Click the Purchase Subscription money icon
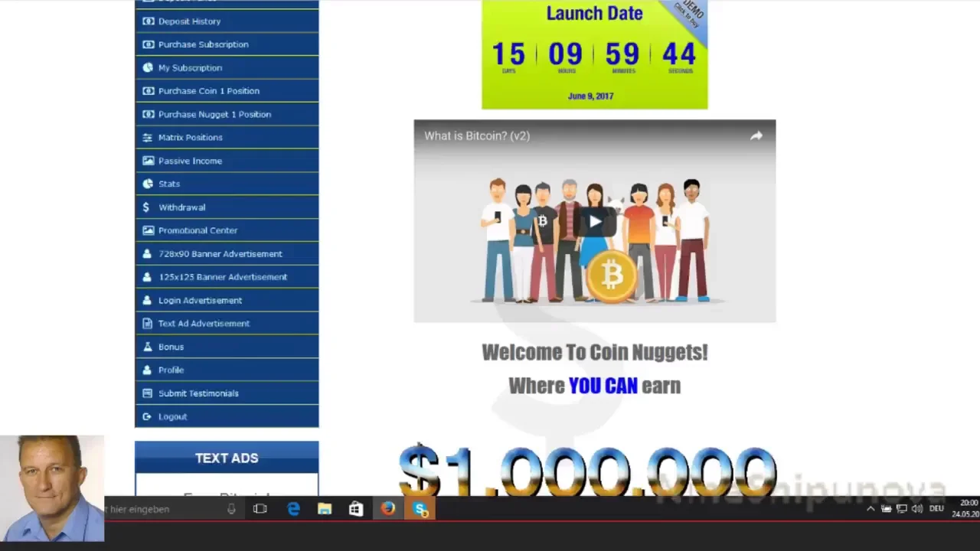Screen dimensions: 980x551 click(x=148, y=44)
